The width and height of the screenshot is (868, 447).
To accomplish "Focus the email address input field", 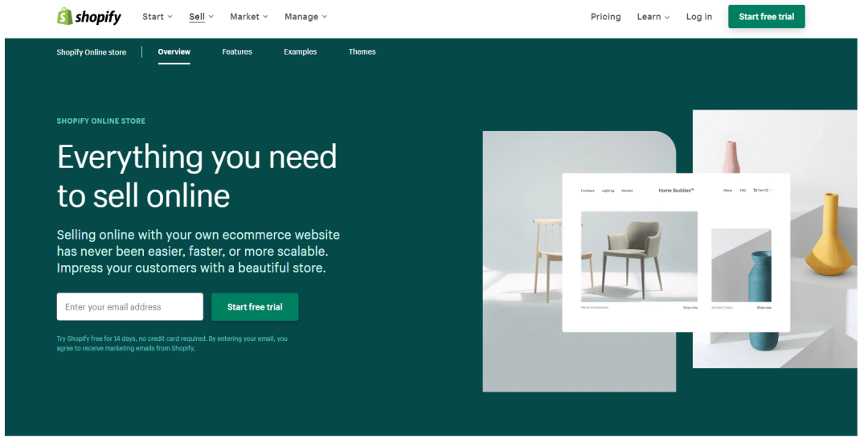I will (130, 307).
